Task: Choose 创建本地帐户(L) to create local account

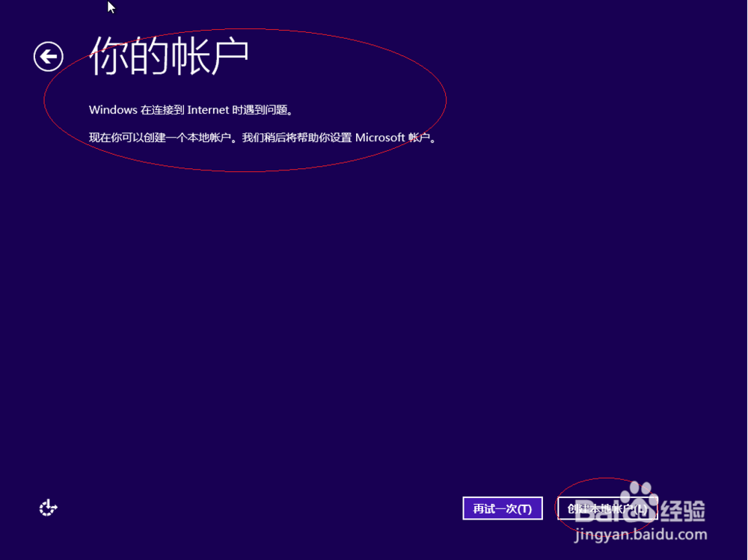Action: [x=607, y=508]
